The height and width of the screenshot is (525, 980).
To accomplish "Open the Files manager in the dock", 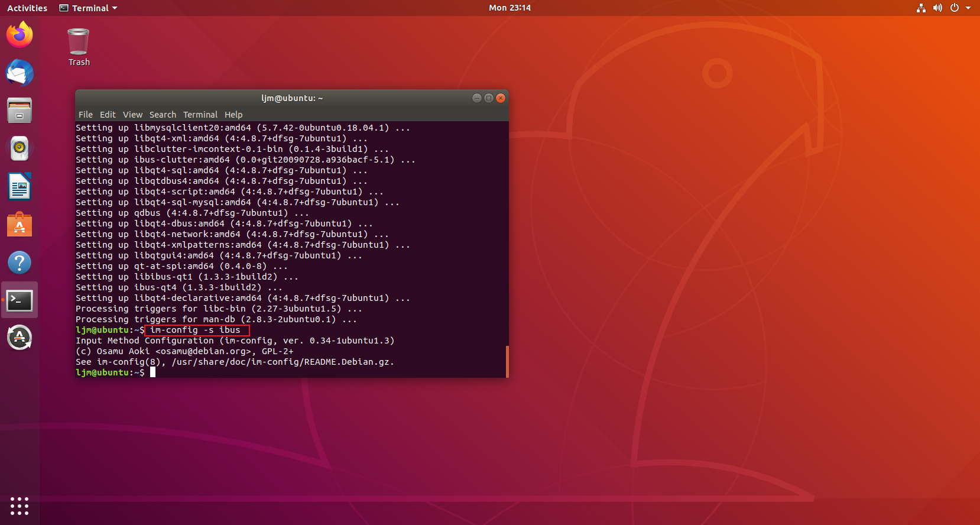I will point(20,111).
